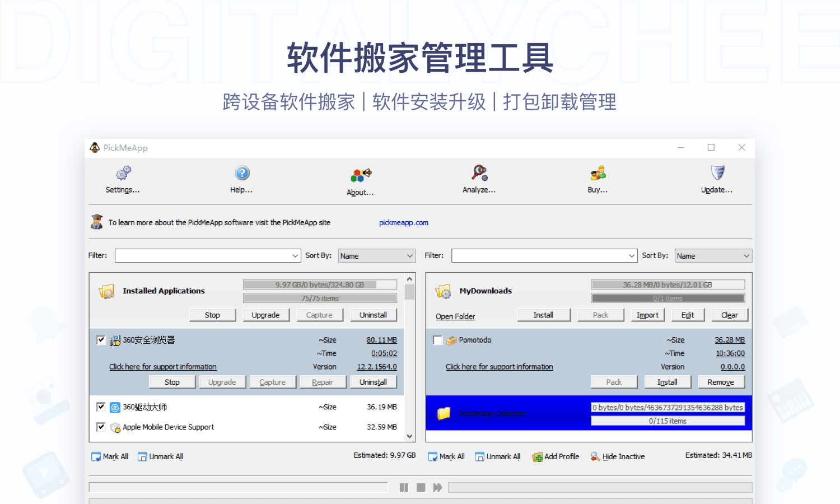Viewport: 840px width, 504px height.
Task: Uncheck Apple Mobile Device Support checkbox
Action: tap(101, 427)
